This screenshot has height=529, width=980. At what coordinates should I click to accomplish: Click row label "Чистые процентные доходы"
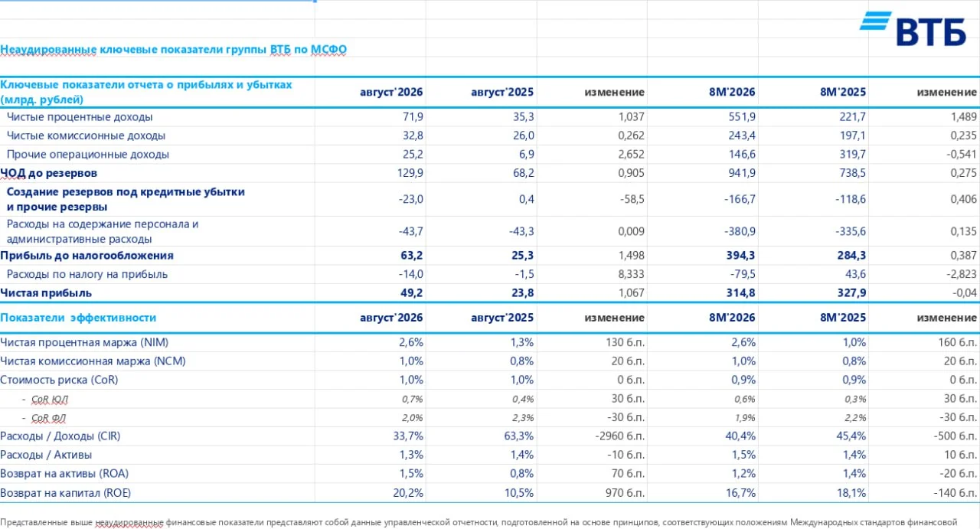(80, 117)
